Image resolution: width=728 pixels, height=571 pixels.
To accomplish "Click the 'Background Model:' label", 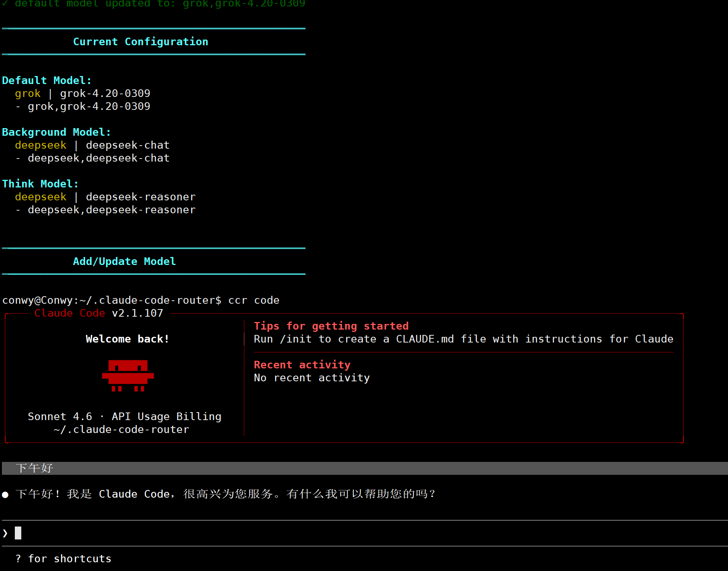I will click(x=57, y=132).
